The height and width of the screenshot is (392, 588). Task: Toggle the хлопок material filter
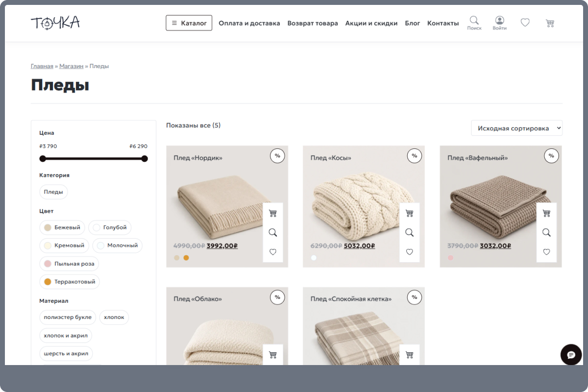click(114, 317)
